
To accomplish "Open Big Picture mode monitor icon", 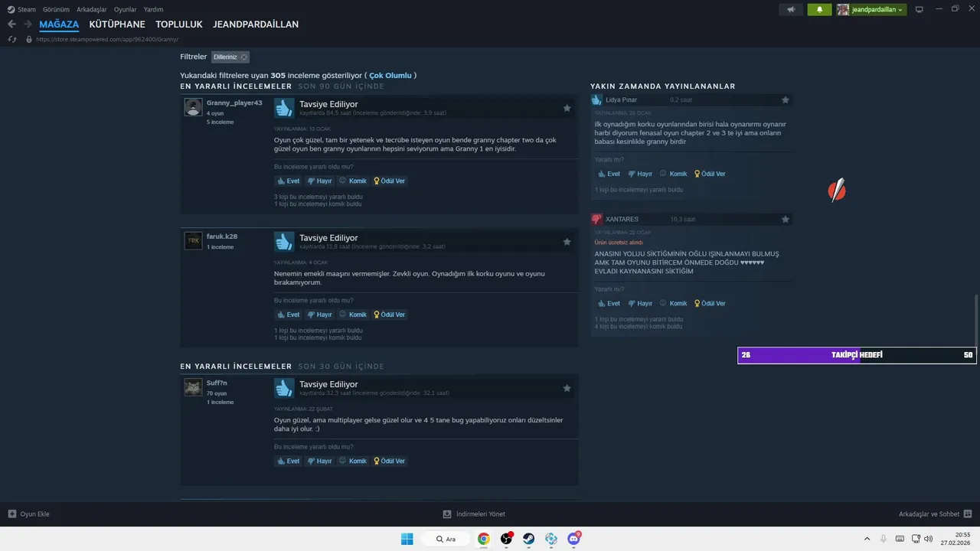I will (x=920, y=9).
